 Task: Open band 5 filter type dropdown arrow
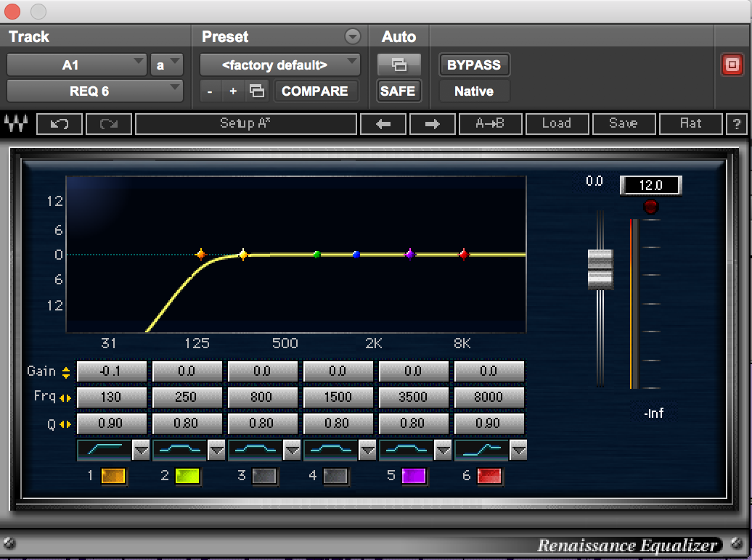tap(443, 450)
